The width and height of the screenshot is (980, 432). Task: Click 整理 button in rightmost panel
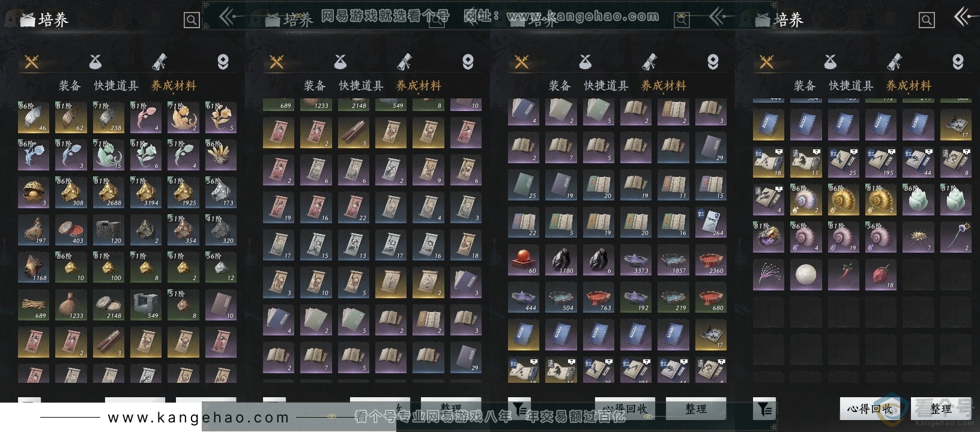click(940, 409)
